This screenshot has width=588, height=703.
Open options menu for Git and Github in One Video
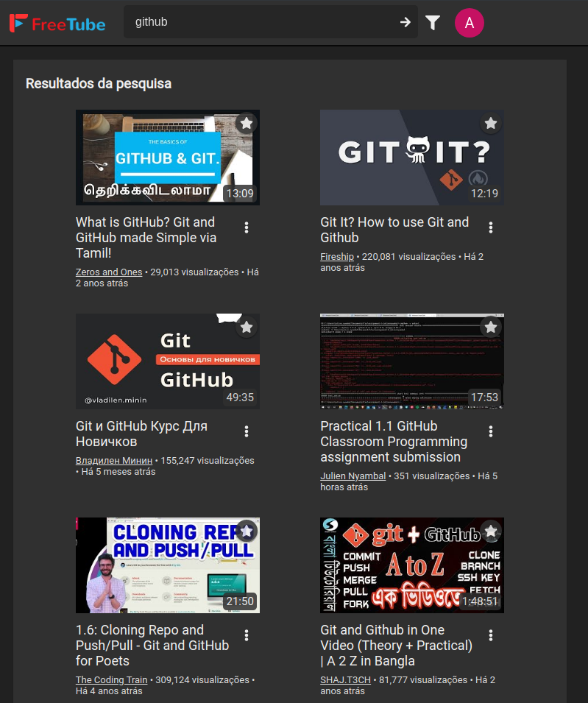(491, 635)
